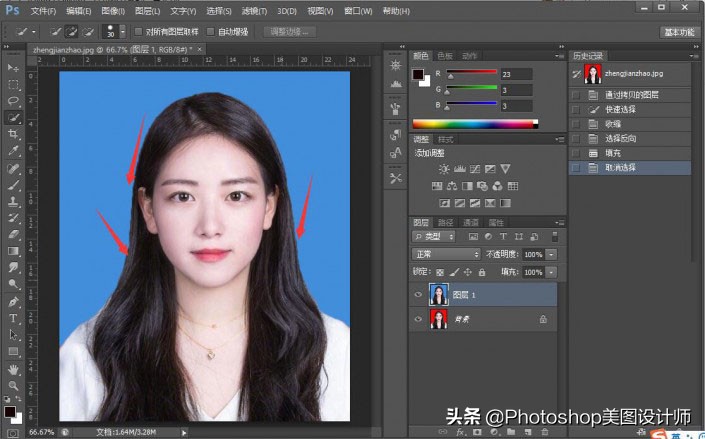This screenshot has height=439, width=705.
Task: Click the 调整边缘 button
Action: [290, 32]
